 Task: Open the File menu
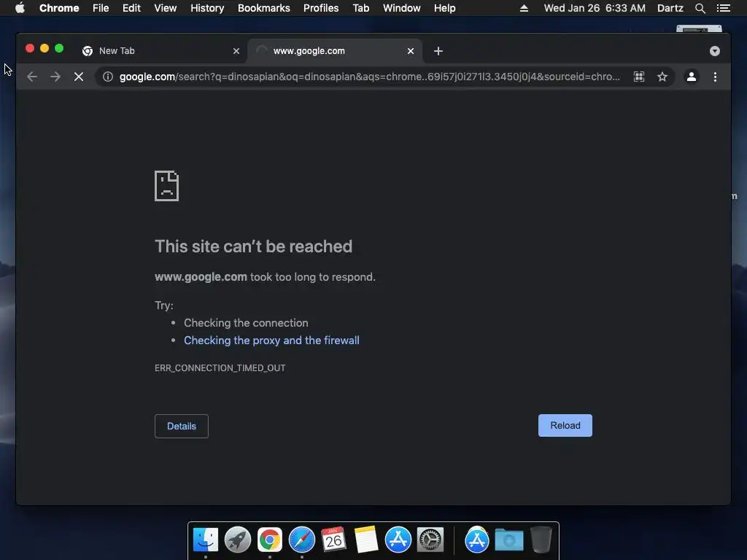coord(101,8)
